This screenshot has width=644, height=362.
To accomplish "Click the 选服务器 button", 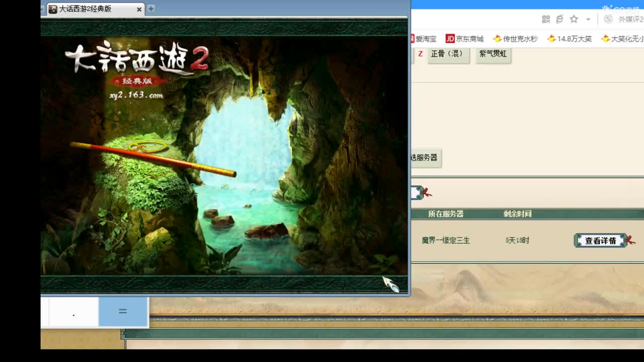I will pyautogui.click(x=425, y=158).
